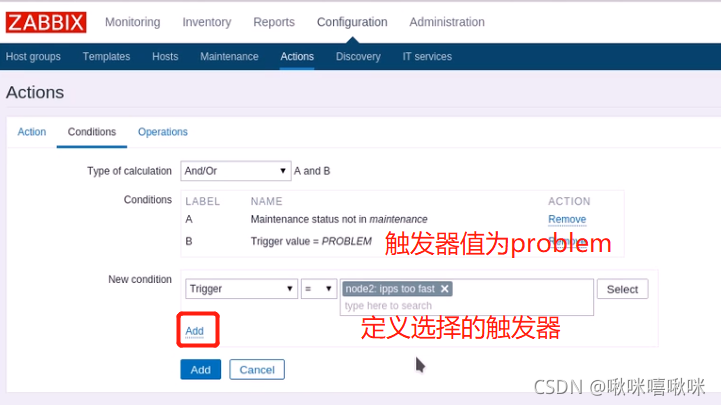Go to Actions submenu
Image resolution: width=721 pixels, height=405 pixels.
pos(297,57)
